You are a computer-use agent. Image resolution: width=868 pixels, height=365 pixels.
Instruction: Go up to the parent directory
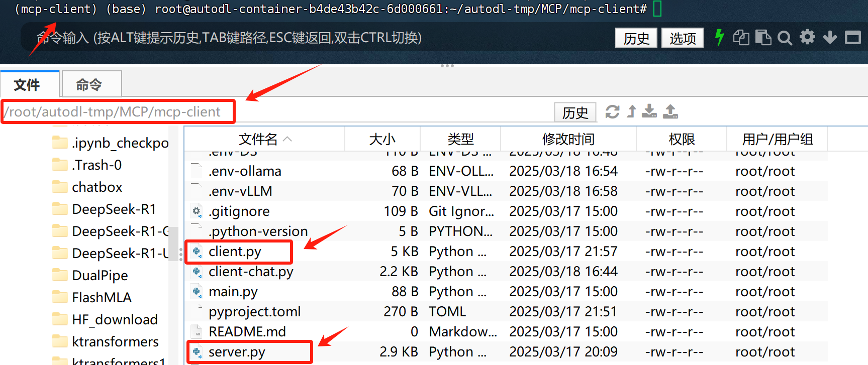pyautogui.click(x=632, y=111)
